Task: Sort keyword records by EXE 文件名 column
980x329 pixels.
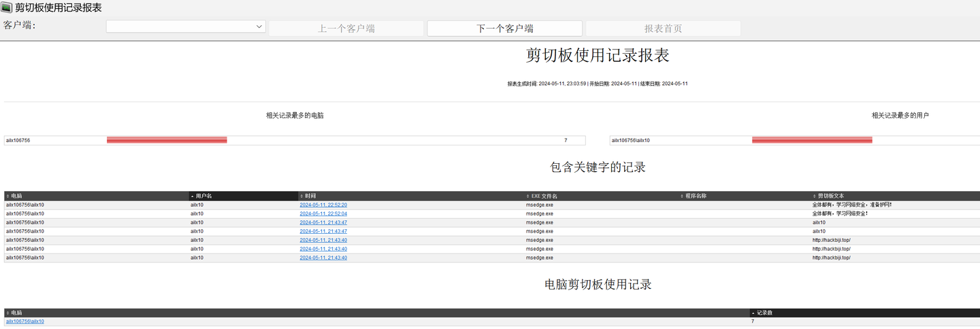Action: 602,196
